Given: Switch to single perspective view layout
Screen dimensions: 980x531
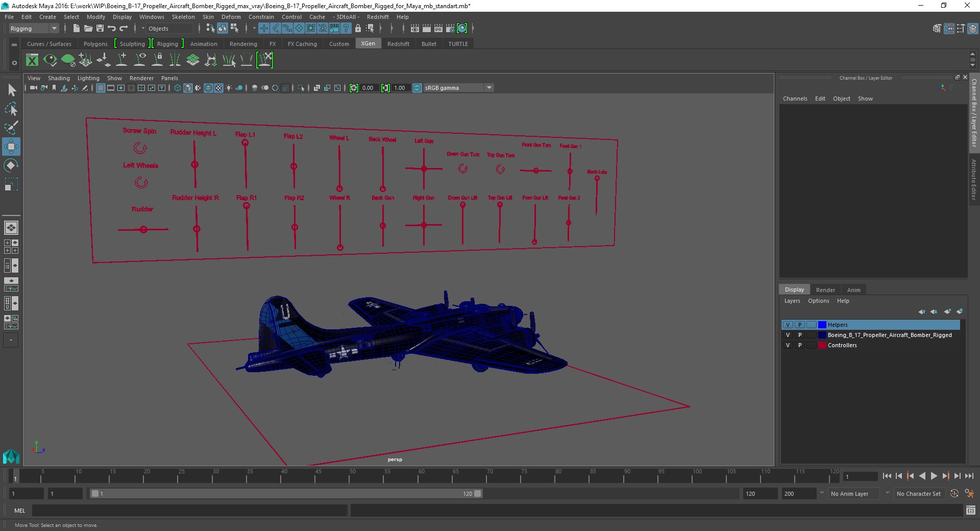Looking at the screenshot, I should [11, 228].
